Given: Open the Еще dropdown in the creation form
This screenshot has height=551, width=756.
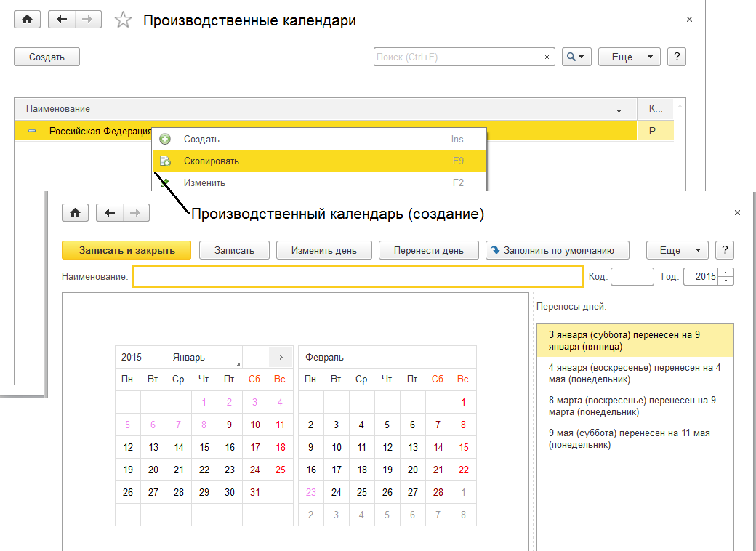Looking at the screenshot, I should pyautogui.click(x=677, y=250).
